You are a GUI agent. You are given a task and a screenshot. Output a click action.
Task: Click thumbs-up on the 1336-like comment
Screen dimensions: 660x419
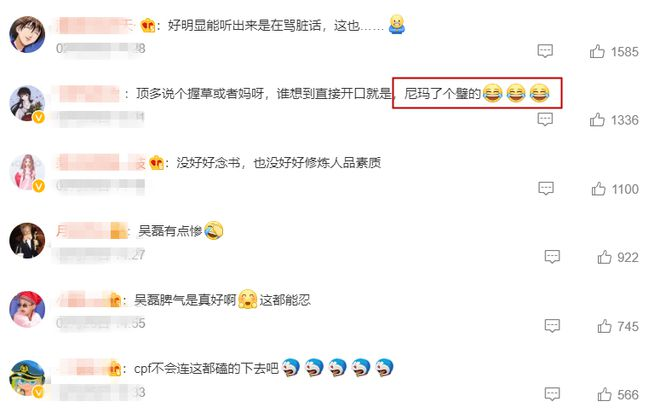(x=597, y=120)
